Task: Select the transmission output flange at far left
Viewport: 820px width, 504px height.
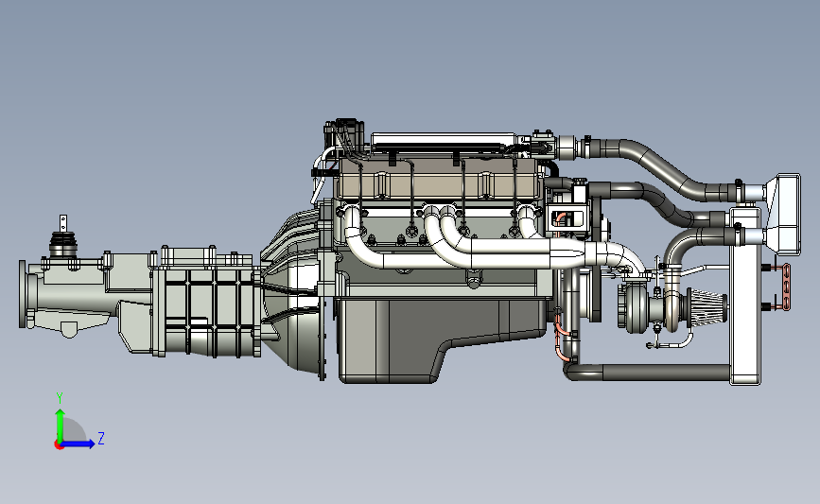Action: [x=24, y=294]
